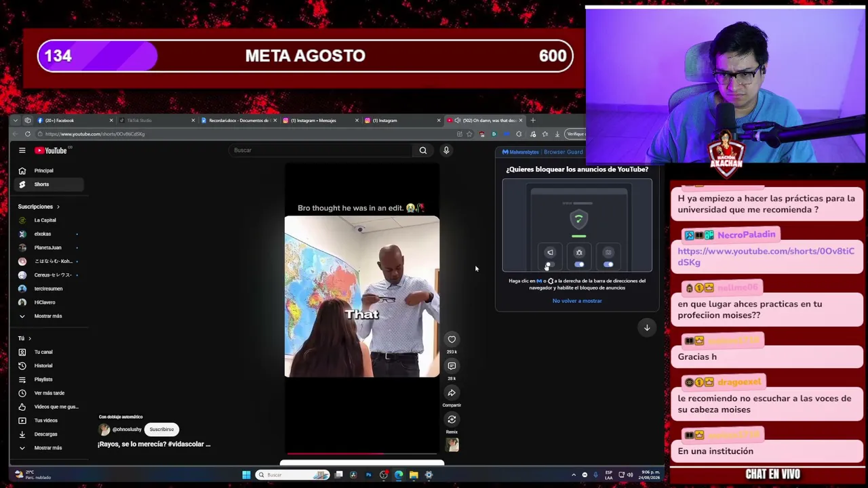868x488 pixels.
Task: Open a new browser tab with plus
Action: coord(533,121)
